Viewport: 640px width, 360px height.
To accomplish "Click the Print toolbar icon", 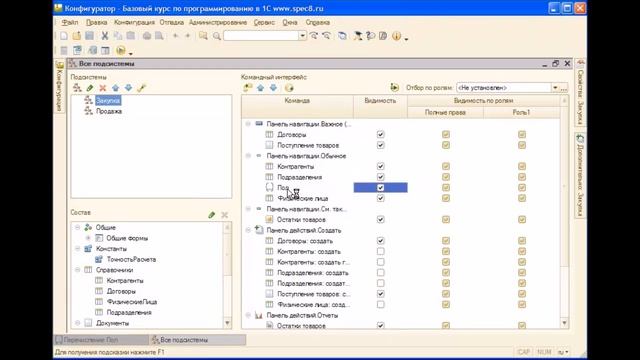I will click(x=147, y=36).
